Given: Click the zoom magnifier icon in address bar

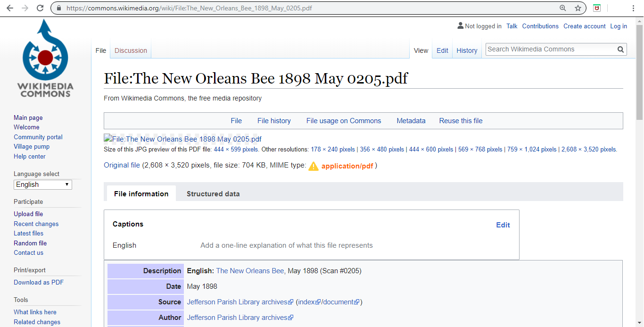Looking at the screenshot, I should [x=563, y=8].
